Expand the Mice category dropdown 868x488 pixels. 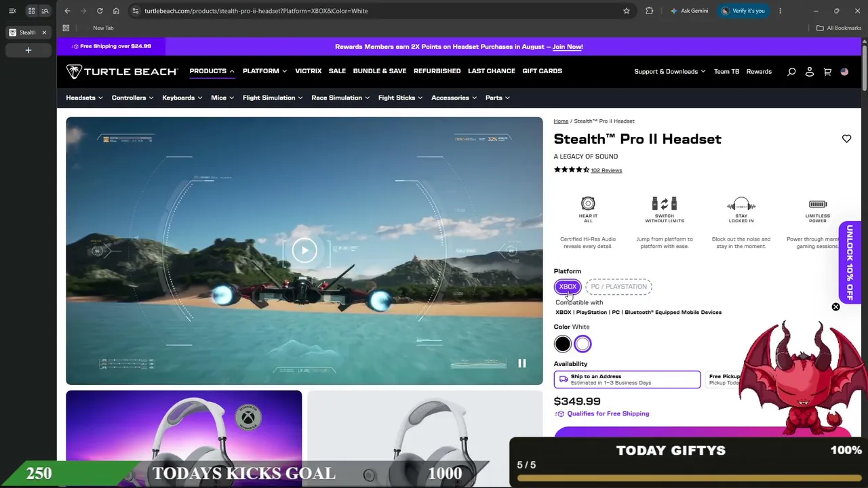click(x=222, y=98)
